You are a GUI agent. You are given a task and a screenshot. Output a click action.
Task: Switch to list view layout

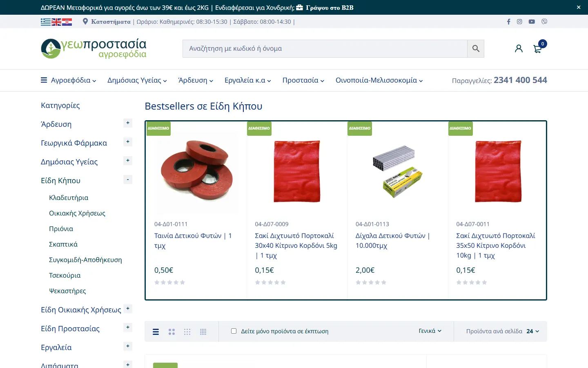[x=156, y=332]
